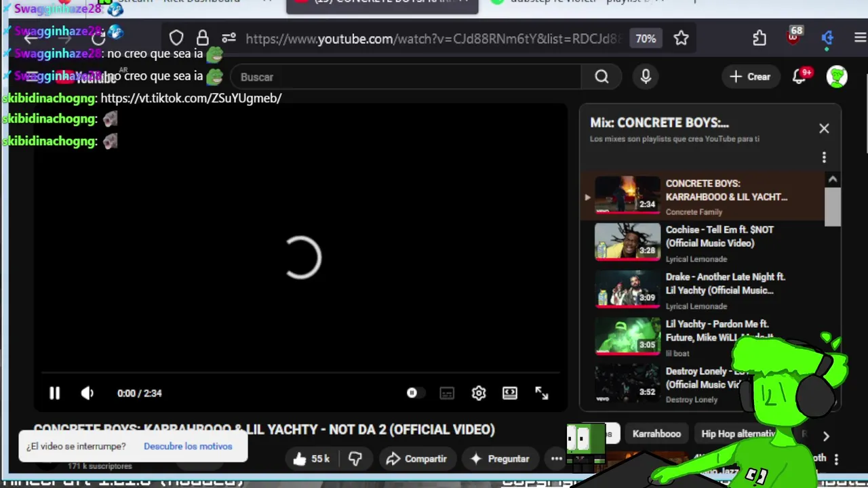
Task: Pause the video playback
Action: pyautogui.click(x=54, y=393)
